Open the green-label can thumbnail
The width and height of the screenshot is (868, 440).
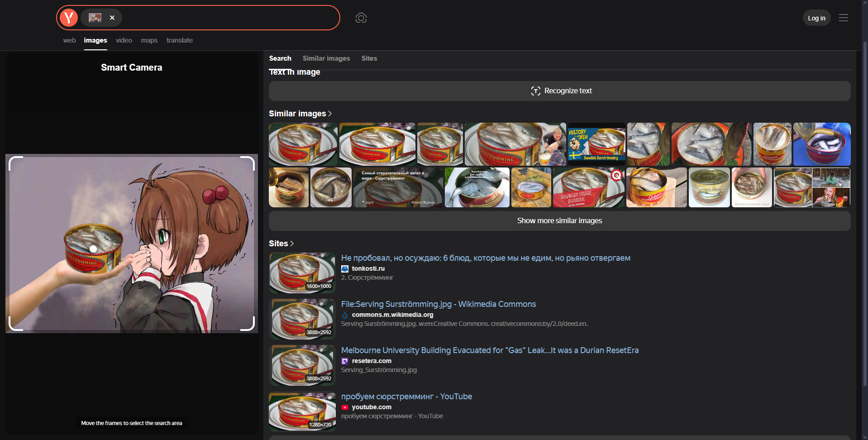click(x=709, y=187)
